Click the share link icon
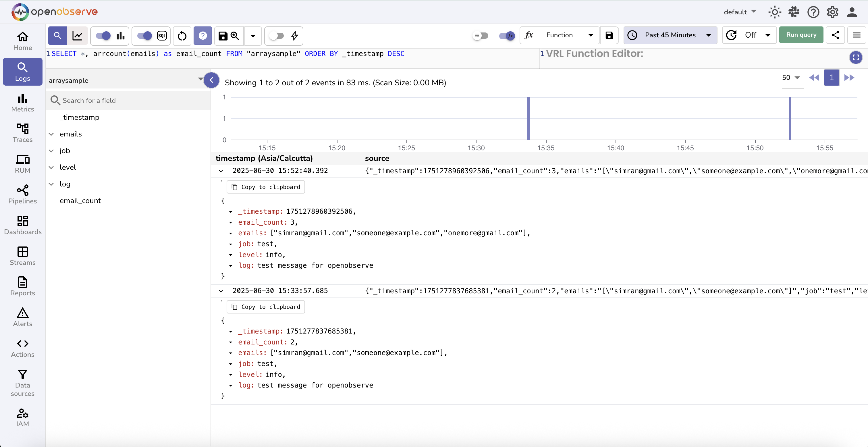This screenshot has height=447, width=868. tap(835, 35)
